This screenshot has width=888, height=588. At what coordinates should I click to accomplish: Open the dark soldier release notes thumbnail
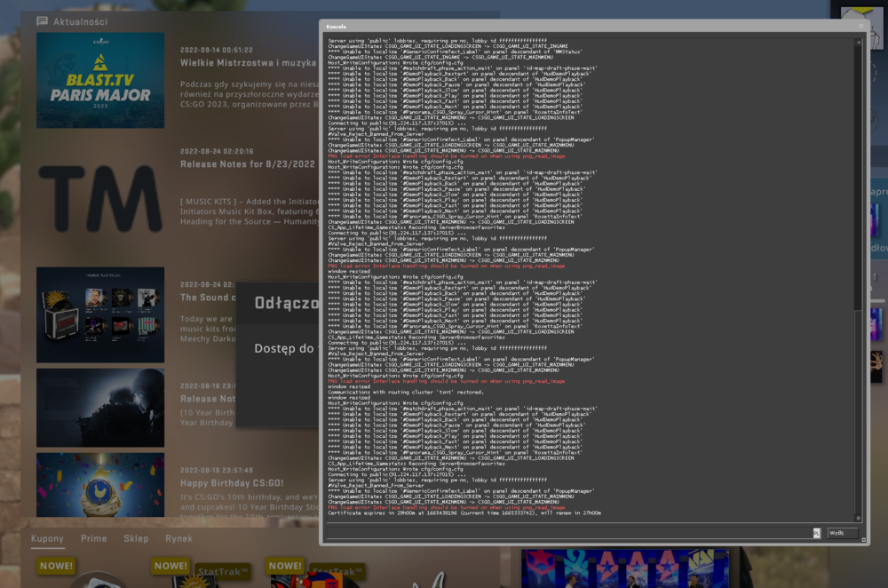100,408
